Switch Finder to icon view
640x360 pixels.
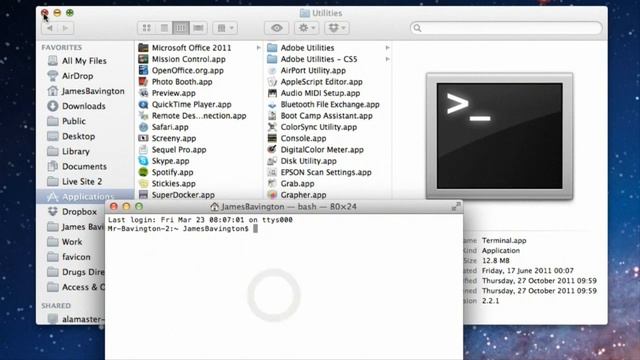click(146, 28)
